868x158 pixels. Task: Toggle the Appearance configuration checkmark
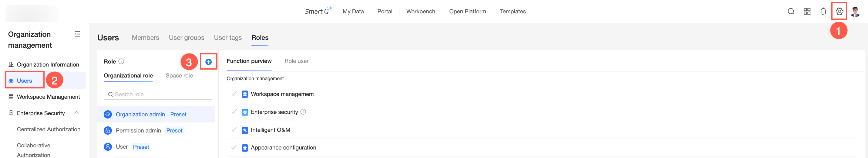234,147
